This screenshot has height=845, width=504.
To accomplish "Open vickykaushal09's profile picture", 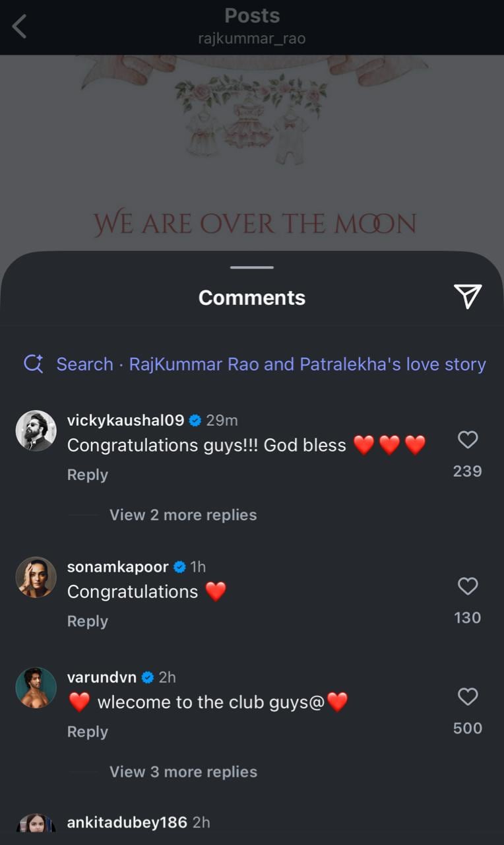I will click(x=36, y=431).
